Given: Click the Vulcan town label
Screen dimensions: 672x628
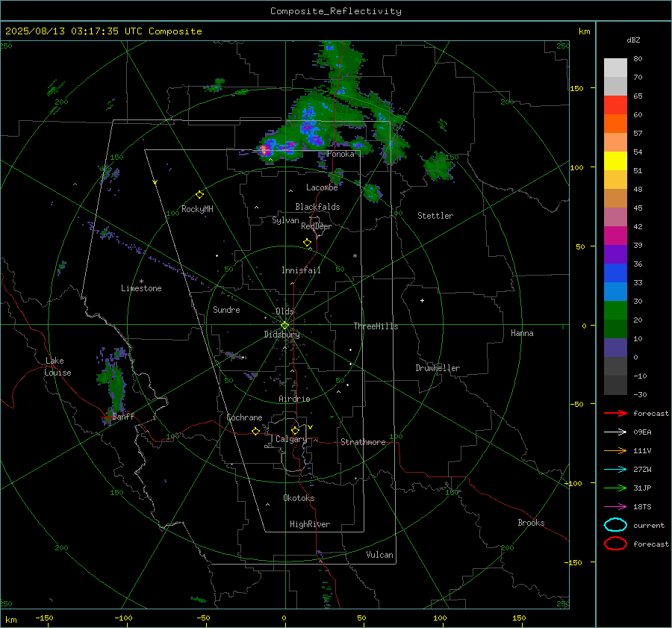Looking at the screenshot, I should (379, 555).
